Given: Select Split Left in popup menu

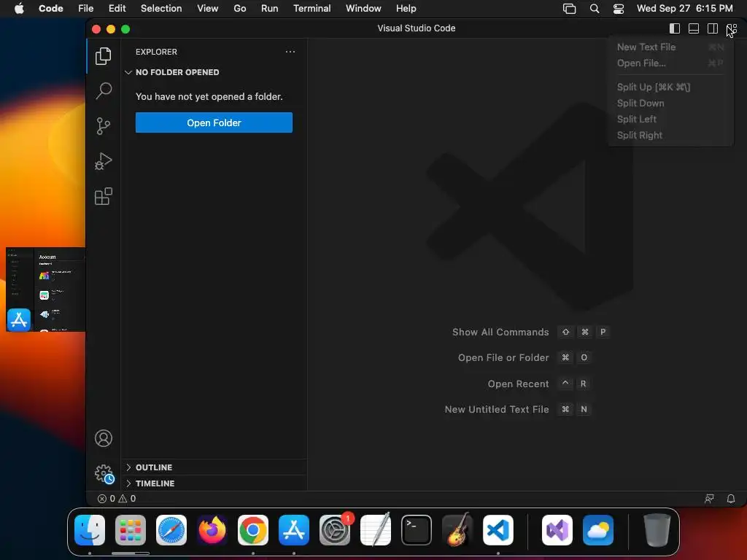Looking at the screenshot, I should 670,119.
